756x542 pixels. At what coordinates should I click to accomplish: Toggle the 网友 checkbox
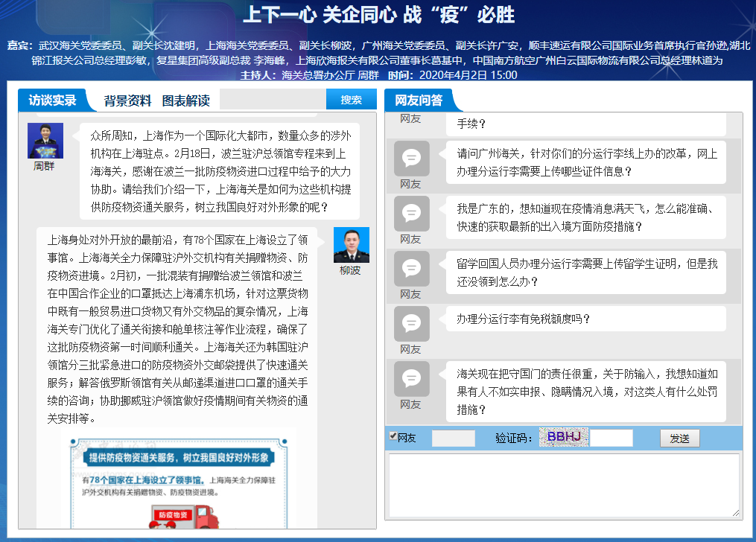tap(393, 436)
